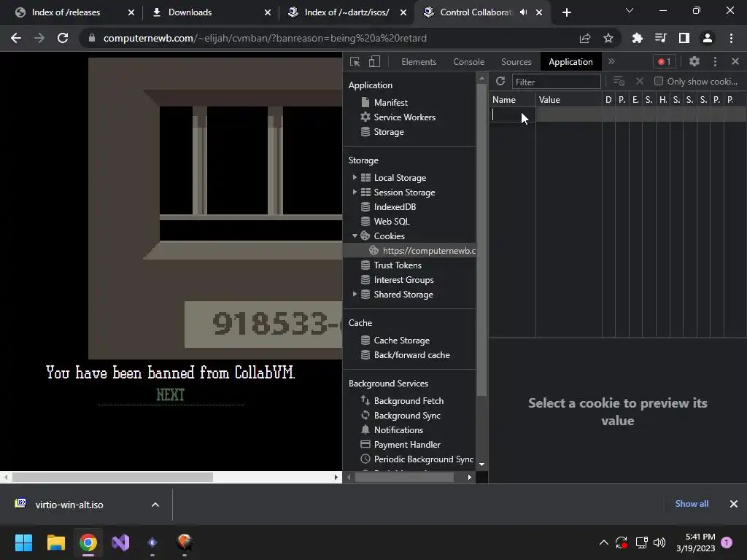Open a new tab with plus button

coord(566,12)
